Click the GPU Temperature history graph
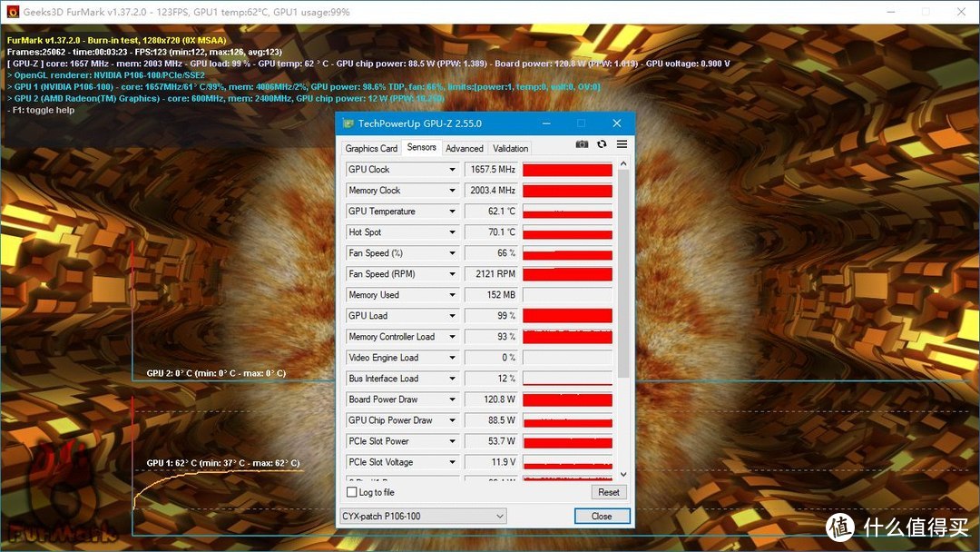The height and width of the screenshot is (552, 980). point(567,212)
